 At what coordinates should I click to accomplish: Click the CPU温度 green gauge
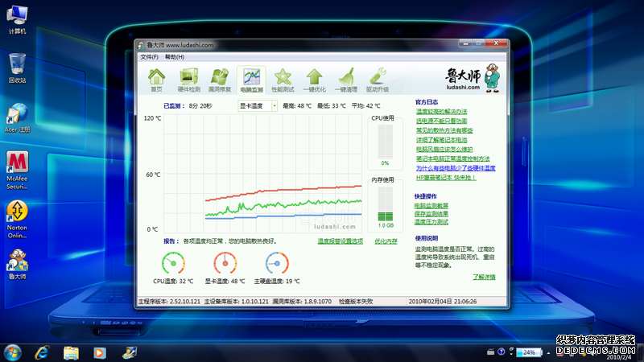(173, 263)
